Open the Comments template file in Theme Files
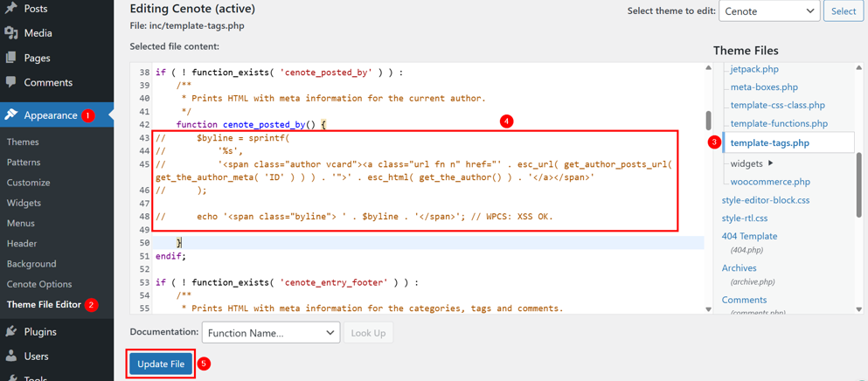Image resolution: width=868 pixels, height=381 pixels. coord(744,300)
